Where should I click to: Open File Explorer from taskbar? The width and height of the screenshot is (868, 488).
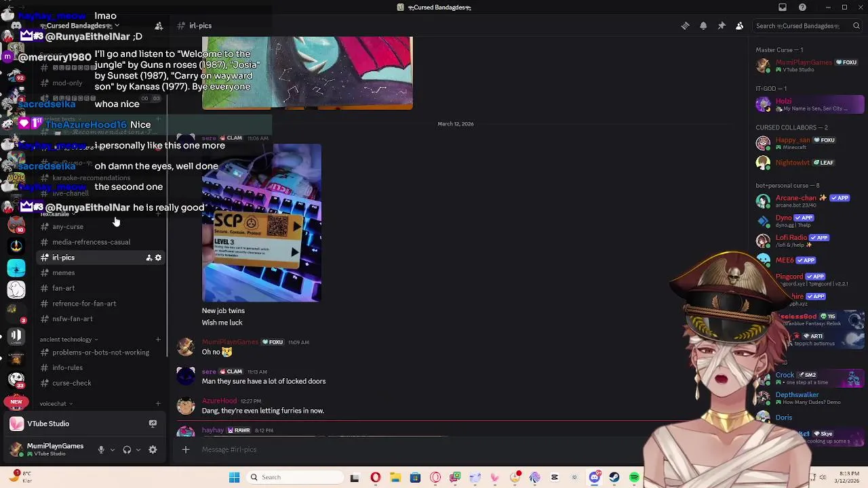[395, 477]
